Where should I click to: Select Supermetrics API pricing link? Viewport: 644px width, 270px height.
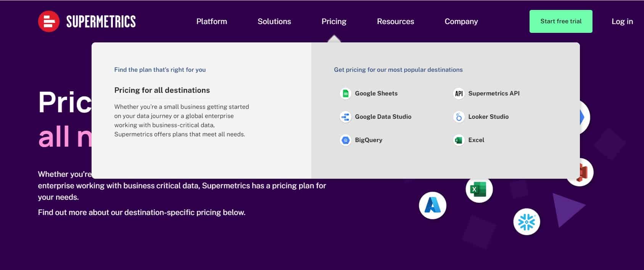point(494,94)
